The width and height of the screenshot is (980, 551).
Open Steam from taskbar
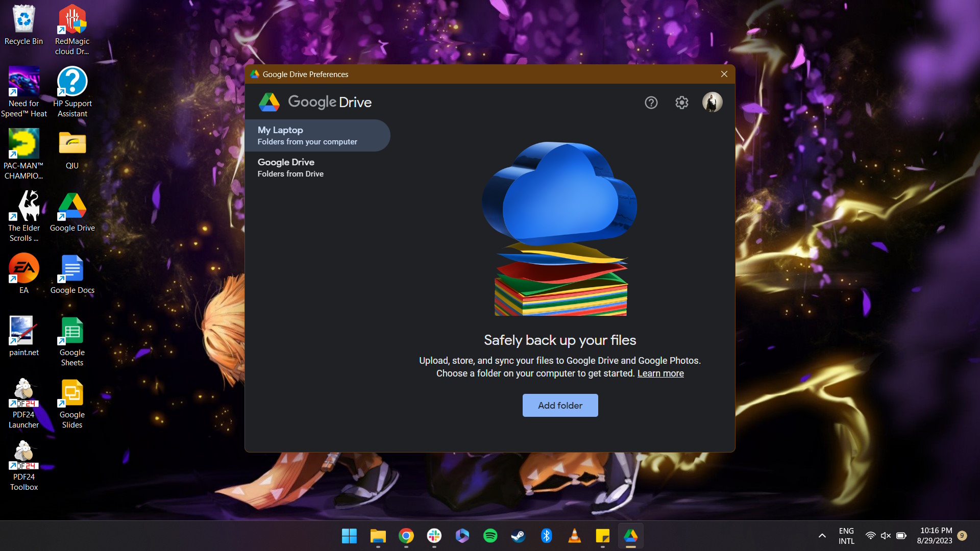pos(518,536)
